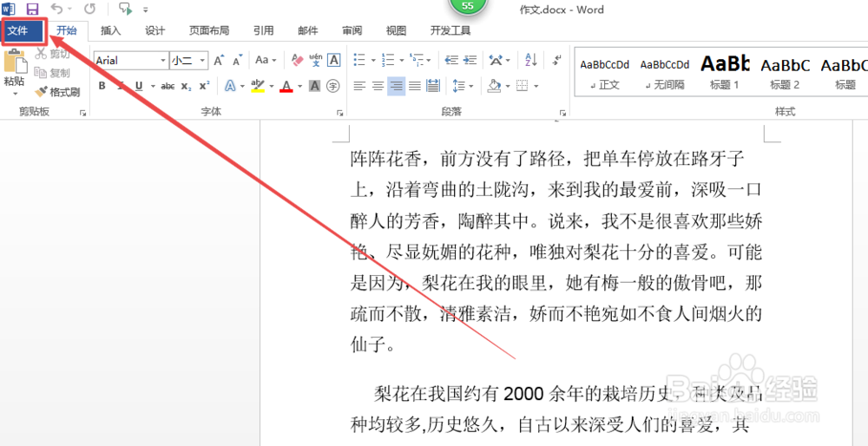868x446 pixels.
Task: Click the Enclose Characters (字) icon
Action: pyautogui.click(x=332, y=86)
